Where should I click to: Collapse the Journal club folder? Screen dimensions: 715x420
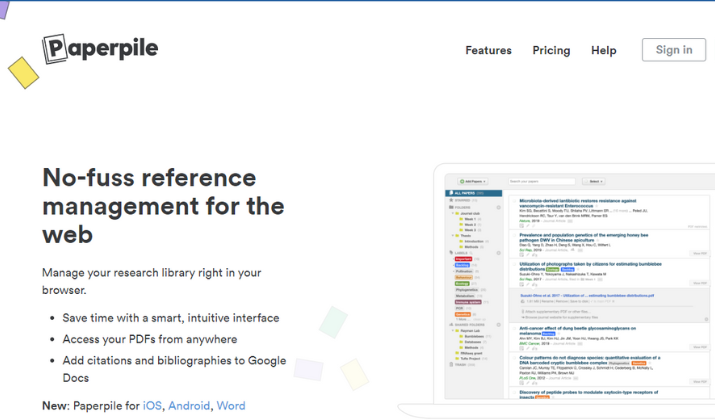click(x=453, y=213)
